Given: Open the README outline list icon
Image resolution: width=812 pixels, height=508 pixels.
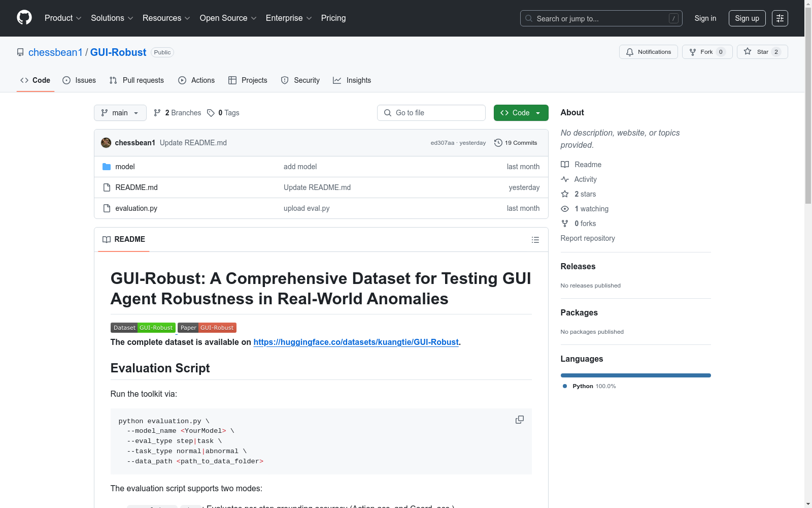Looking at the screenshot, I should tap(535, 240).
